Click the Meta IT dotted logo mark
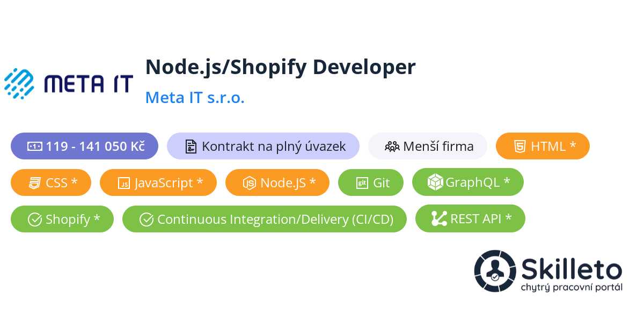The height and width of the screenshot is (336, 644). click(x=20, y=82)
